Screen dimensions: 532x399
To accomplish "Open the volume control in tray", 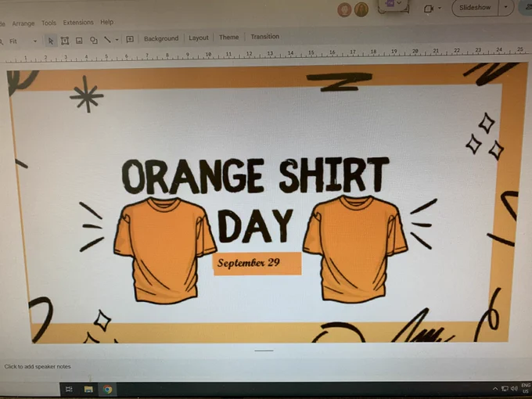I will pyautogui.click(x=514, y=389).
